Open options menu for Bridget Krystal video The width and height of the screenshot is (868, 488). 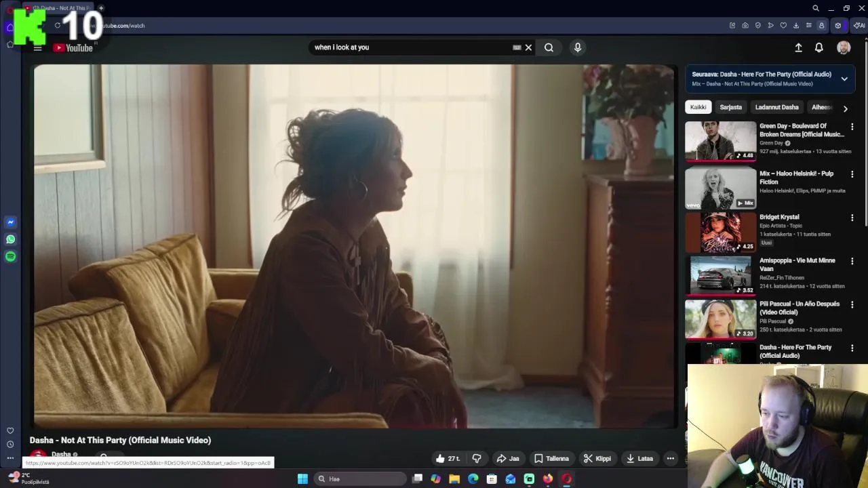(852, 218)
